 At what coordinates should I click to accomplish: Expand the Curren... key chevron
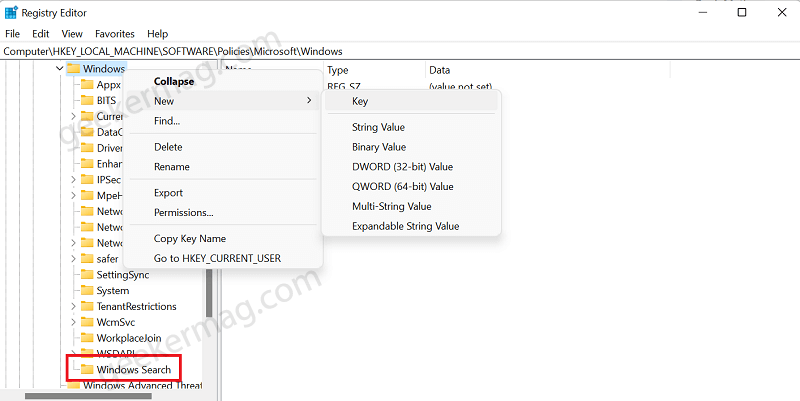tap(73, 116)
